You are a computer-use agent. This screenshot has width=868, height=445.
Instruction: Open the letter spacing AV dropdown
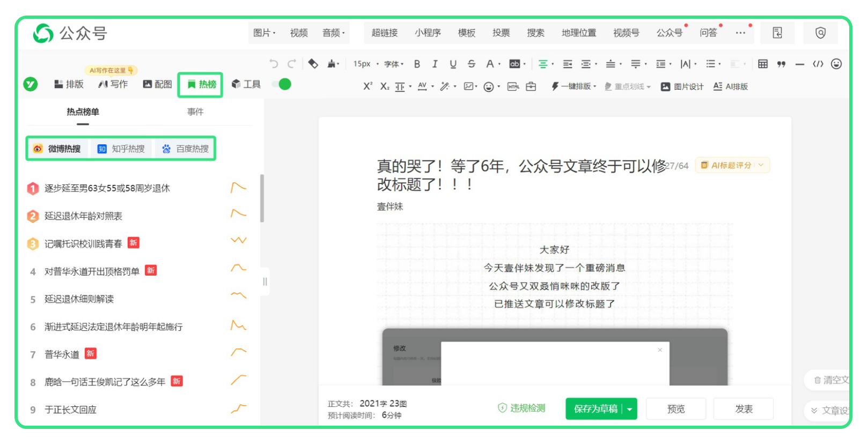[425, 86]
